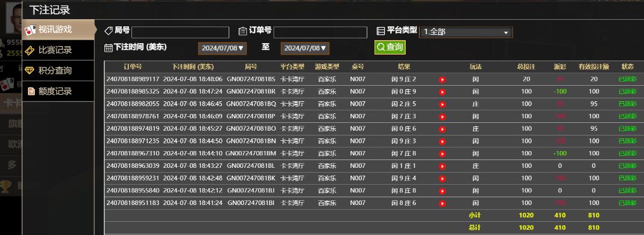Play video replay for order 240708188982055

pos(442,104)
